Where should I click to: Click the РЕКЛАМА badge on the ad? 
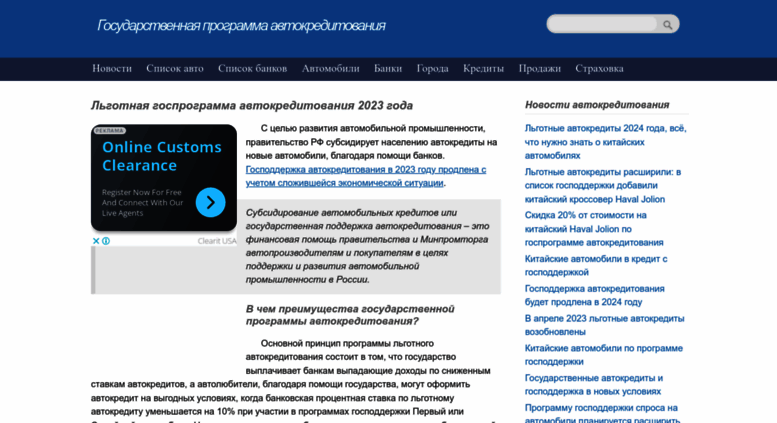click(x=110, y=131)
